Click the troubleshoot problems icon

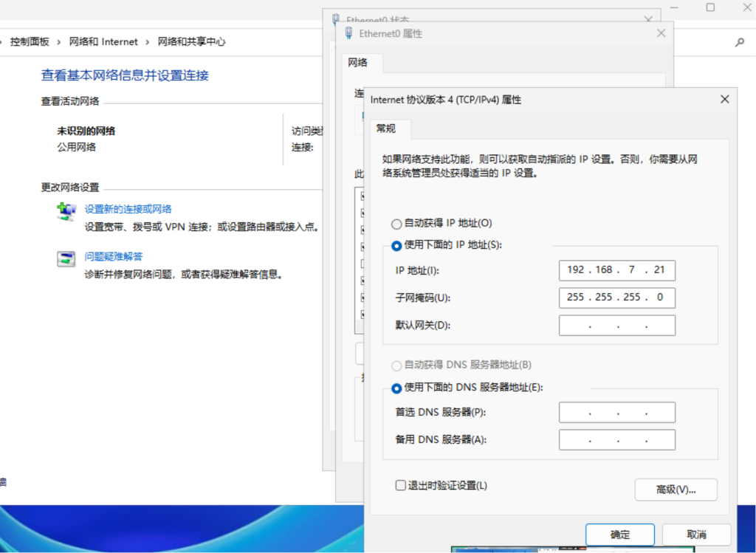[x=66, y=258]
